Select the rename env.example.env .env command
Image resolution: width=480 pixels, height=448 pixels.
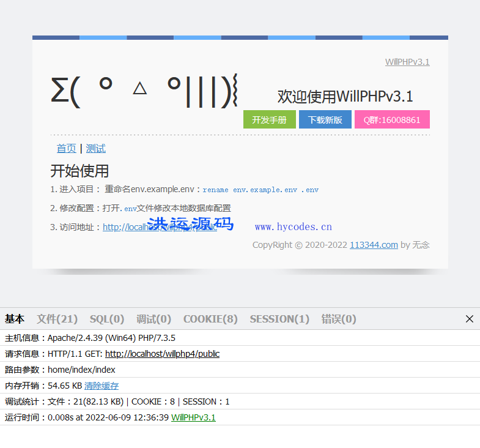[260, 190]
